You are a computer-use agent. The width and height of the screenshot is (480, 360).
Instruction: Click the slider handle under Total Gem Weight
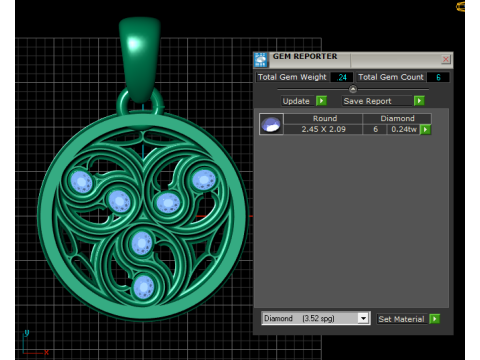[353, 89]
